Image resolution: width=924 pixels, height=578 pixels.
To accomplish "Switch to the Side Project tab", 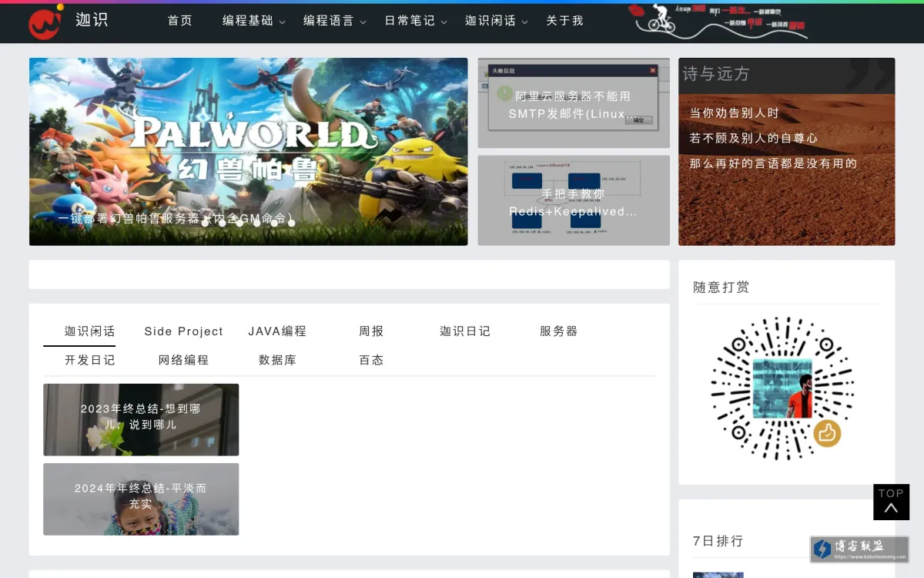I will [x=184, y=331].
